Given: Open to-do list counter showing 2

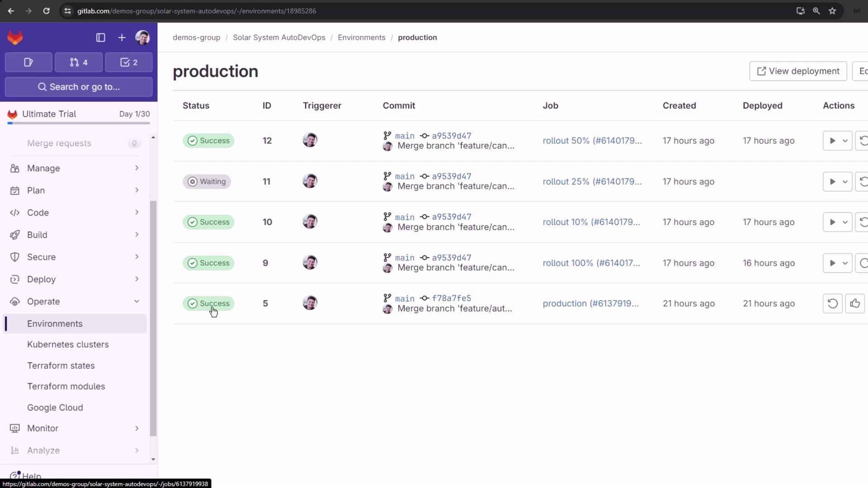Looking at the screenshot, I should click(129, 62).
